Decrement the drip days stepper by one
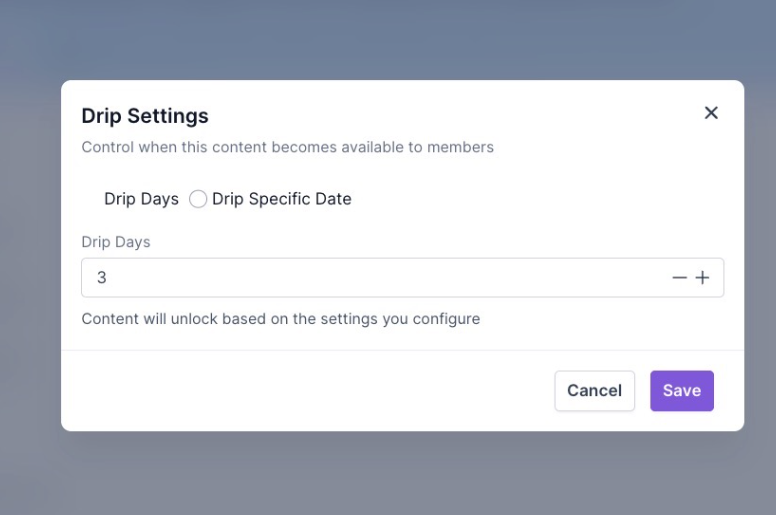This screenshot has height=515, width=776. coord(680,278)
